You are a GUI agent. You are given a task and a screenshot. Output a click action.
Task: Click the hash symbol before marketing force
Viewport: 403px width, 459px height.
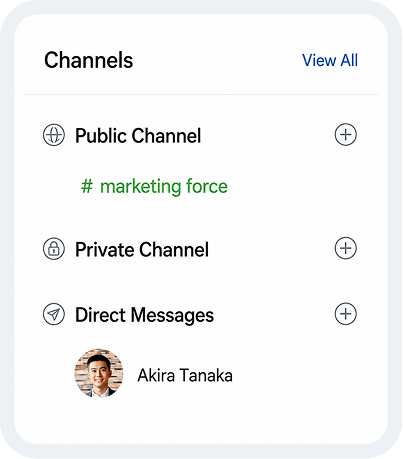pyautogui.click(x=87, y=186)
